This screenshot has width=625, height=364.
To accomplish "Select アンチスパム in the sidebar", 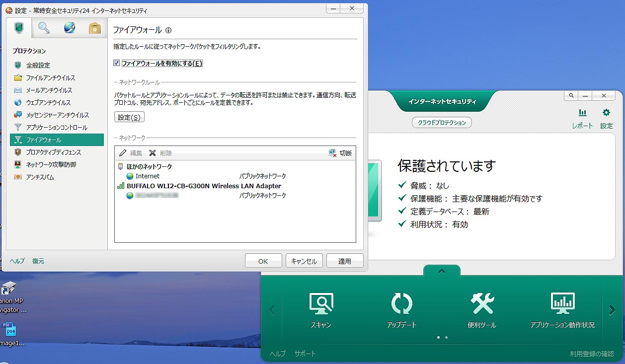I will 57,177.
